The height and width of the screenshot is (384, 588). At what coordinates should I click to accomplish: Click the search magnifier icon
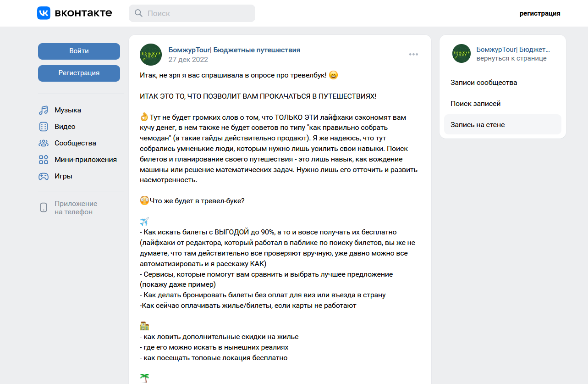[x=138, y=14]
